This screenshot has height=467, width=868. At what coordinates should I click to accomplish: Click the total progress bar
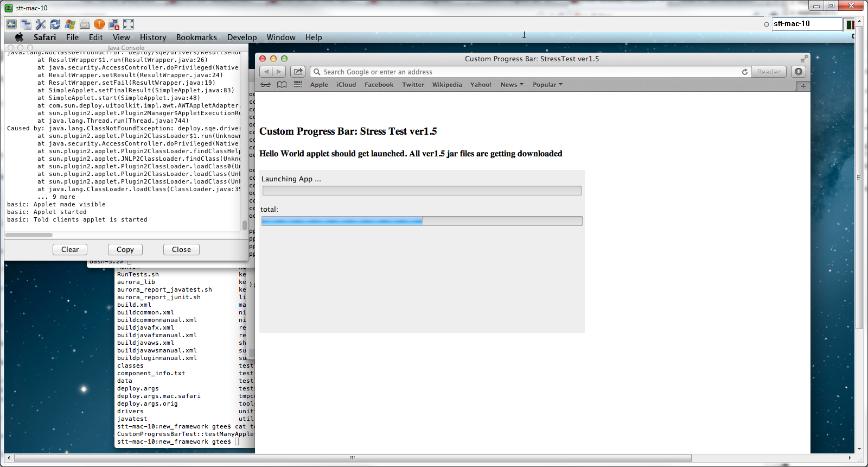(422, 221)
